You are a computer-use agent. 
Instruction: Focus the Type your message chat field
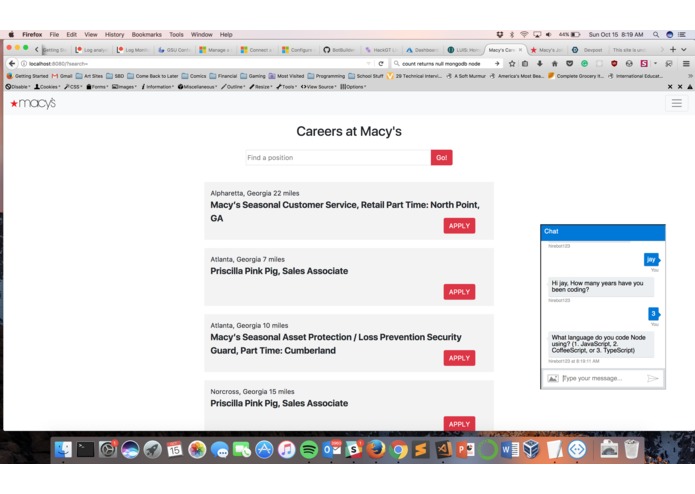click(603, 378)
